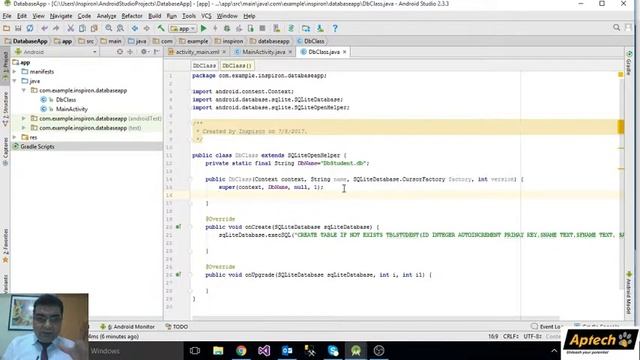Click the Make Project hammer icon
Viewport: 640px width, 360px height.
pyautogui.click(x=161, y=28)
